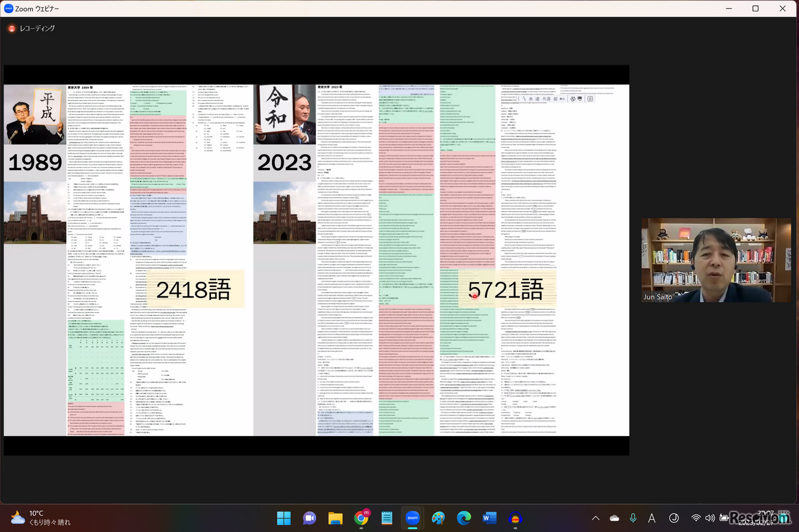Image resolution: width=799 pixels, height=532 pixels.
Task: Click the Zoom logo in the title bar
Action: tap(9, 9)
